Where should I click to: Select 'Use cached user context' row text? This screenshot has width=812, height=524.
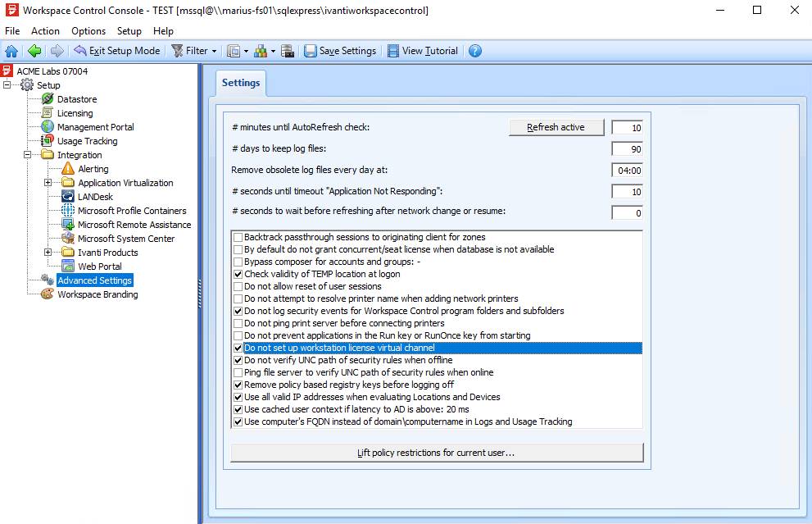tap(356, 409)
